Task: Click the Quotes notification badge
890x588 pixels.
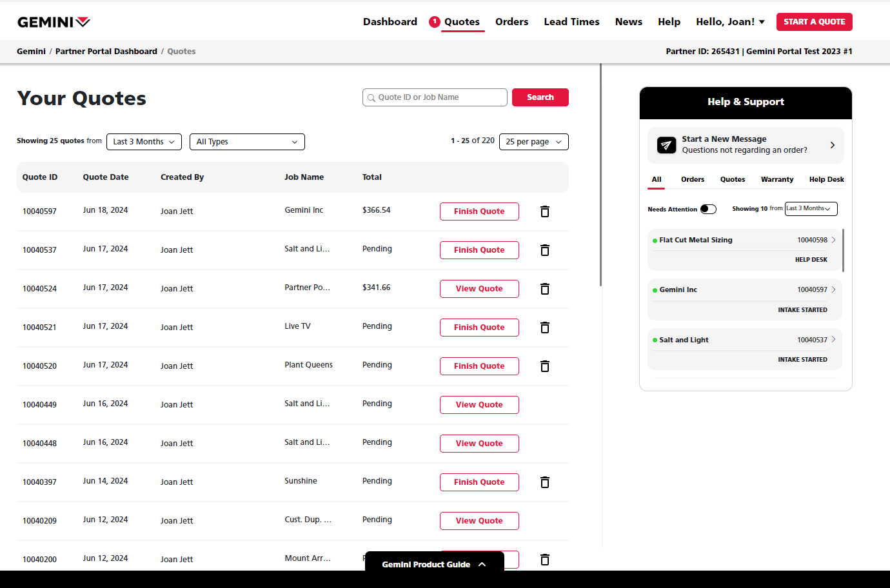Action: [435, 22]
